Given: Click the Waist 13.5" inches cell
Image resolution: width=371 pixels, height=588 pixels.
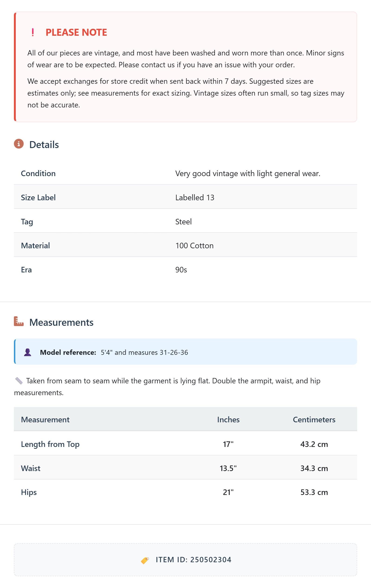Looking at the screenshot, I should point(228,468).
